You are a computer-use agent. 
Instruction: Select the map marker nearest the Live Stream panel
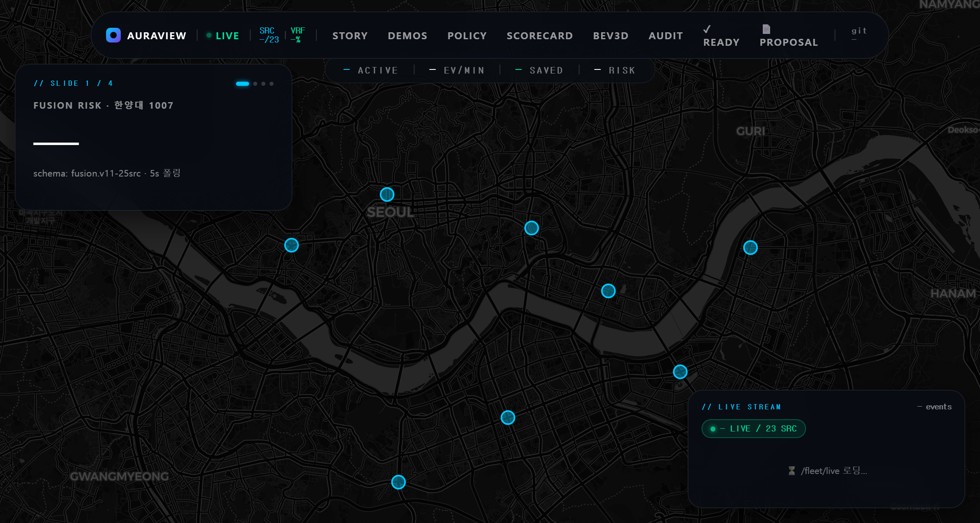point(680,372)
